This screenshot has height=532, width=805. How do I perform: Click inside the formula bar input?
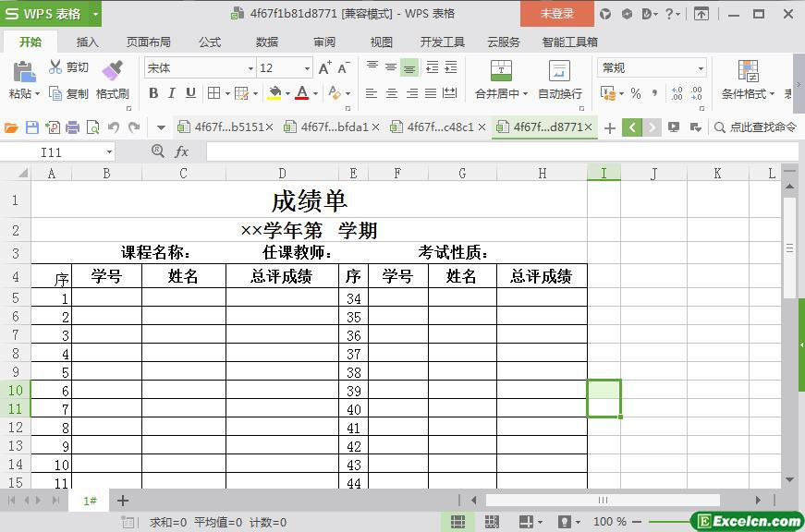[x=502, y=151]
